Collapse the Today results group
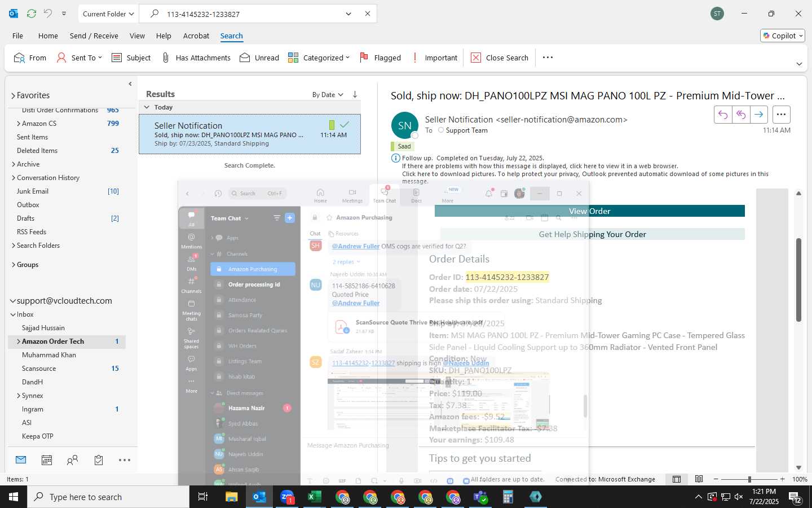The height and width of the screenshot is (508, 812). click(x=147, y=107)
